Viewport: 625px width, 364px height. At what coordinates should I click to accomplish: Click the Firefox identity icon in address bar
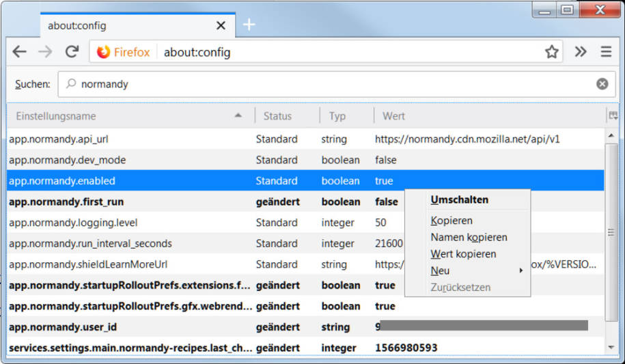[x=103, y=52]
